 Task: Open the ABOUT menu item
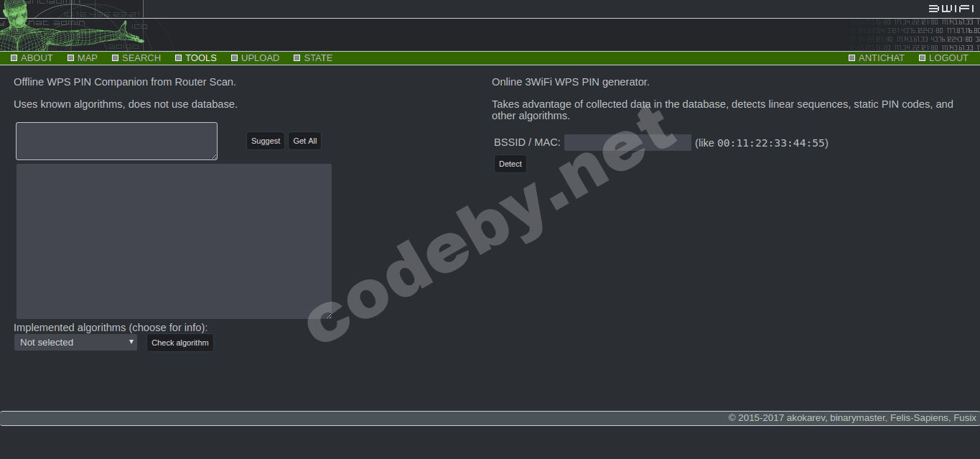click(37, 58)
